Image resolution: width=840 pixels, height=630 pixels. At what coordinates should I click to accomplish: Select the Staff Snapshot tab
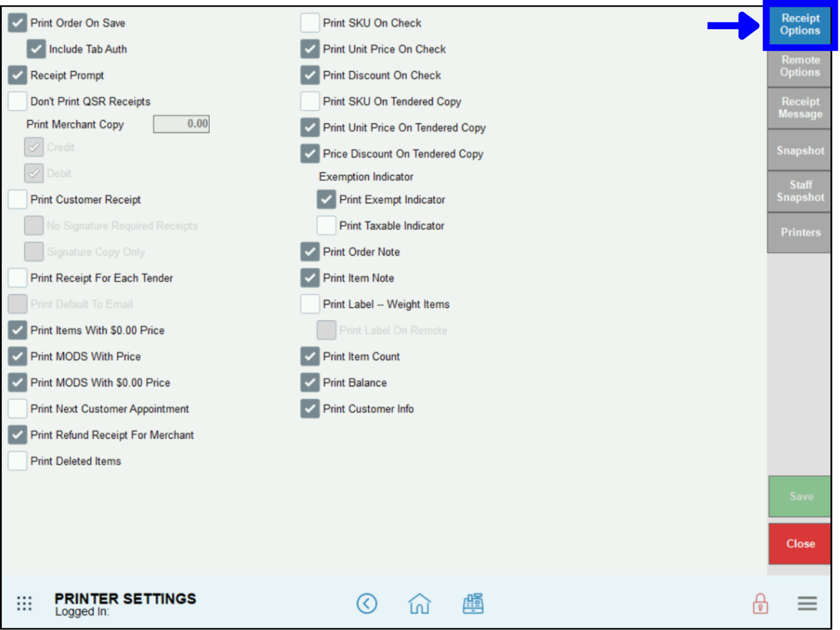[x=799, y=191]
